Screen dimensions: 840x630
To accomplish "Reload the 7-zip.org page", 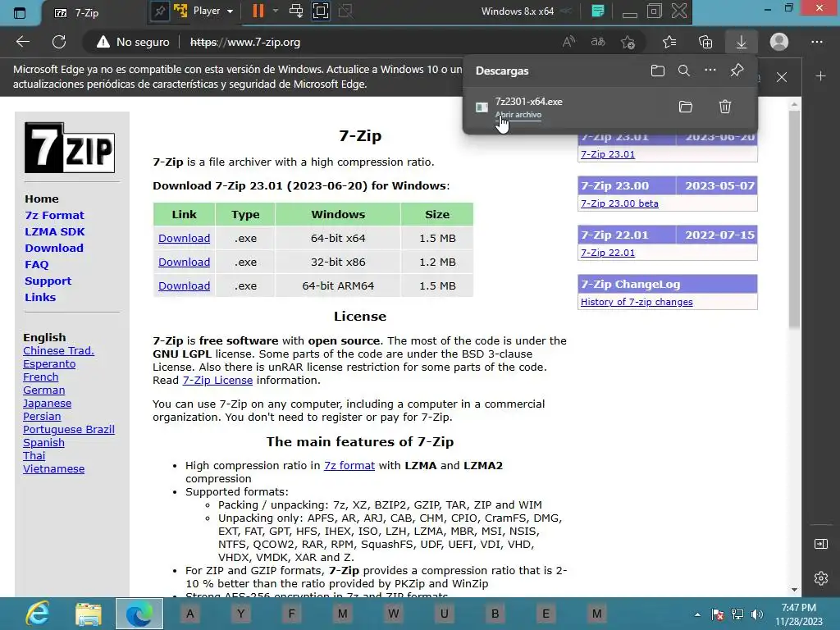I will tap(59, 42).
